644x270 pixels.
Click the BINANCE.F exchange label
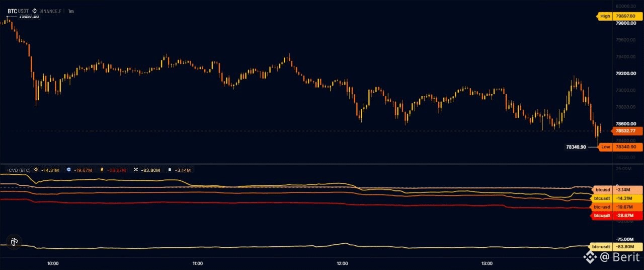point(51,11)
